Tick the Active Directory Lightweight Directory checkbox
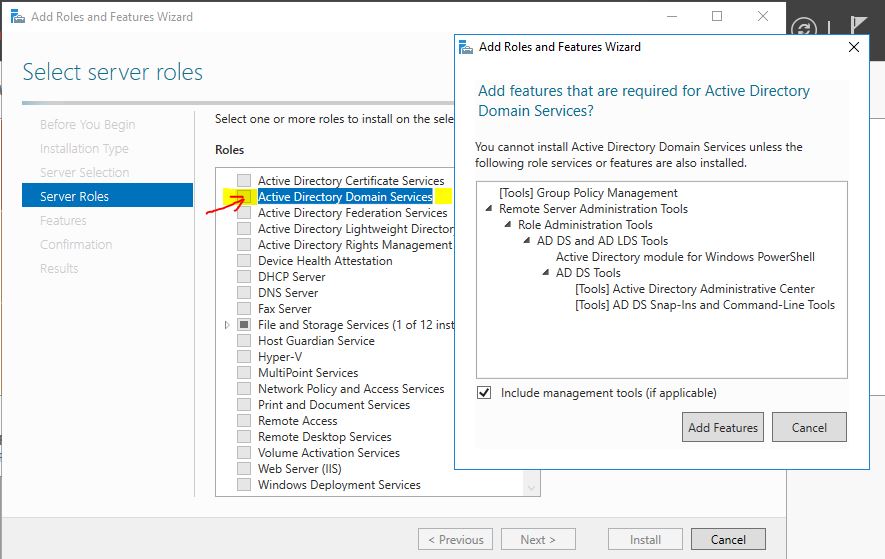This screenshot has height=559, width=885. click(244, 229)
